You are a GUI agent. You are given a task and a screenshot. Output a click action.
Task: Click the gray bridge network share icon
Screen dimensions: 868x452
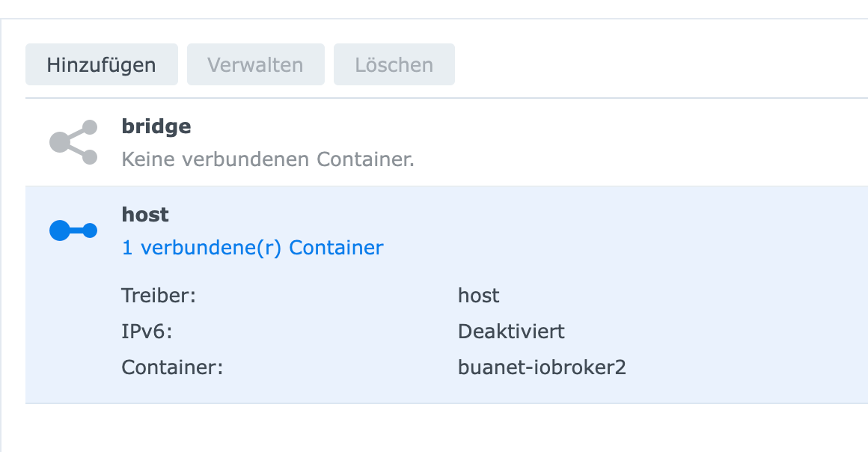tap(73, 142)
